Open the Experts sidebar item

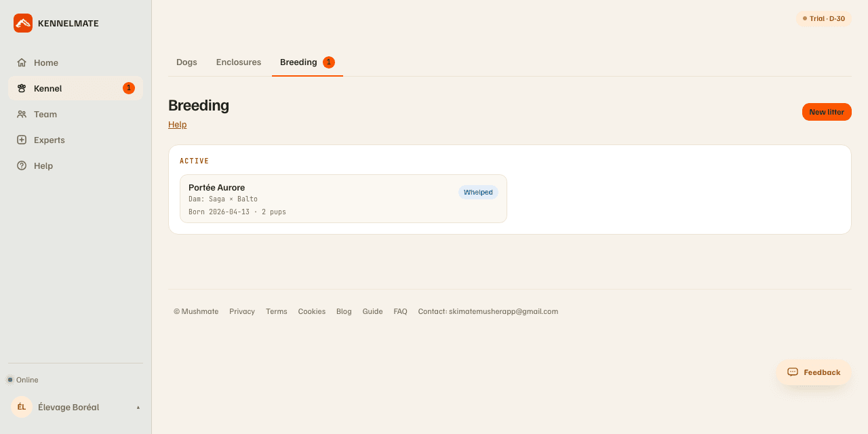pos(75,140)
